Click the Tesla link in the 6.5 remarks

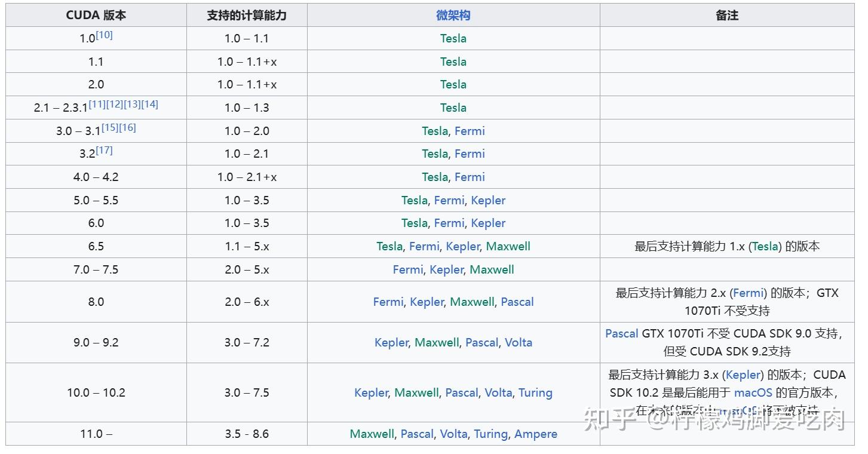(x=766, y=246)
